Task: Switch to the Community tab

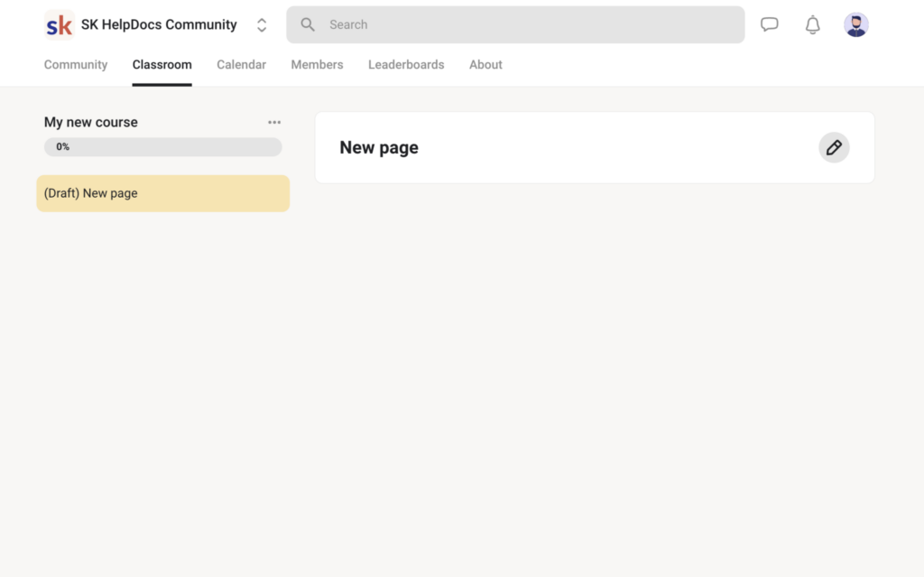Action: click(x=76, y=65)
